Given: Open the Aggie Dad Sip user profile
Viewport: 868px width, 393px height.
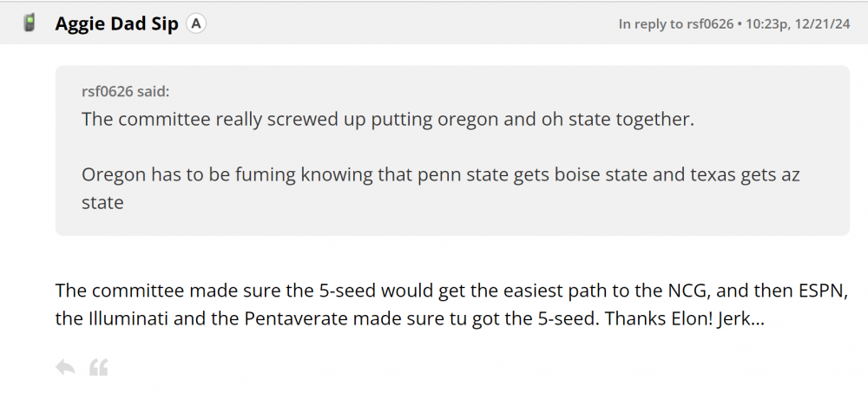Looking at the screenshot, I should coord(116,23).
